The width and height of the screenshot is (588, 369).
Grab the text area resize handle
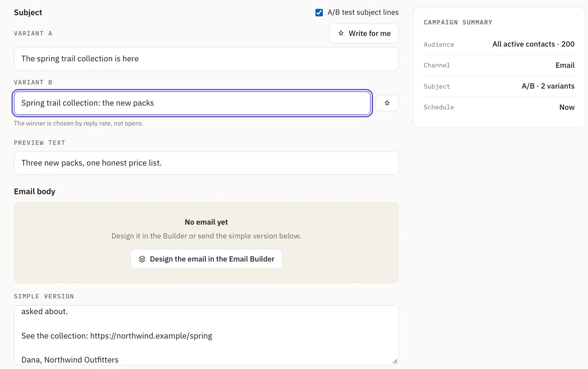(x=395, y=362)
